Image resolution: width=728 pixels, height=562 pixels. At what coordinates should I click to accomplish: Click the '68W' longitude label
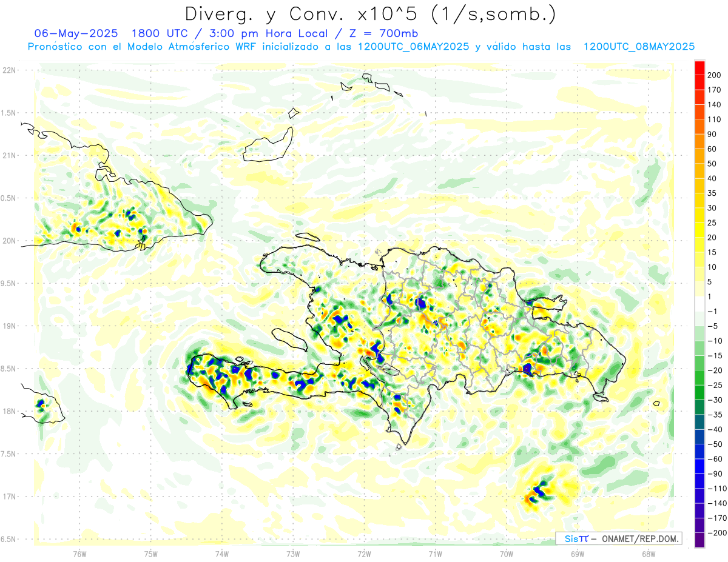click(649, 554)
